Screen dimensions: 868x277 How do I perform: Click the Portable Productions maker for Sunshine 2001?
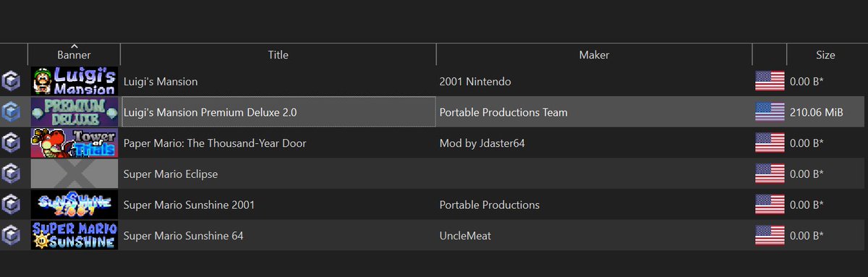click(x=490, y=205)
